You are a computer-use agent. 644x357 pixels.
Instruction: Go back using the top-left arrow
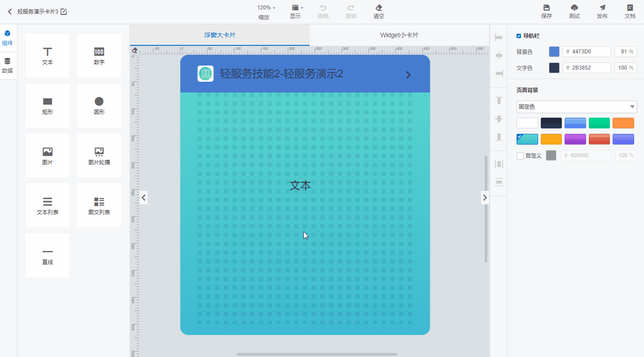(10, 12)
